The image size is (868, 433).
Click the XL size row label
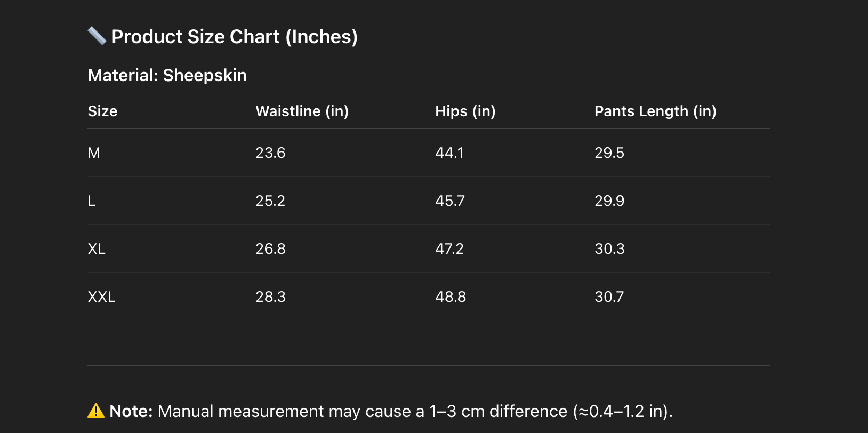[97, 249]
